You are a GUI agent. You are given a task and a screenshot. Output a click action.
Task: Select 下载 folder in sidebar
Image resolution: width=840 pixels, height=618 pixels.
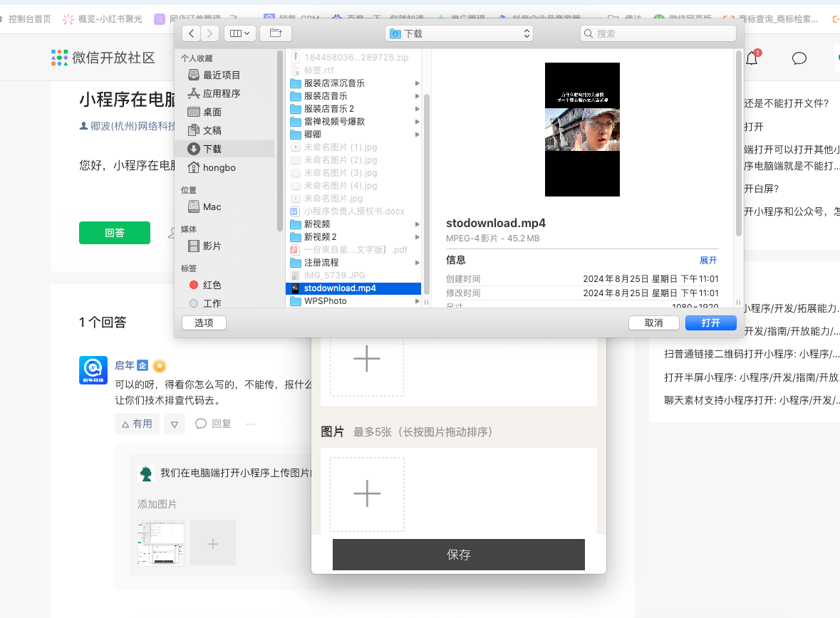225,149
